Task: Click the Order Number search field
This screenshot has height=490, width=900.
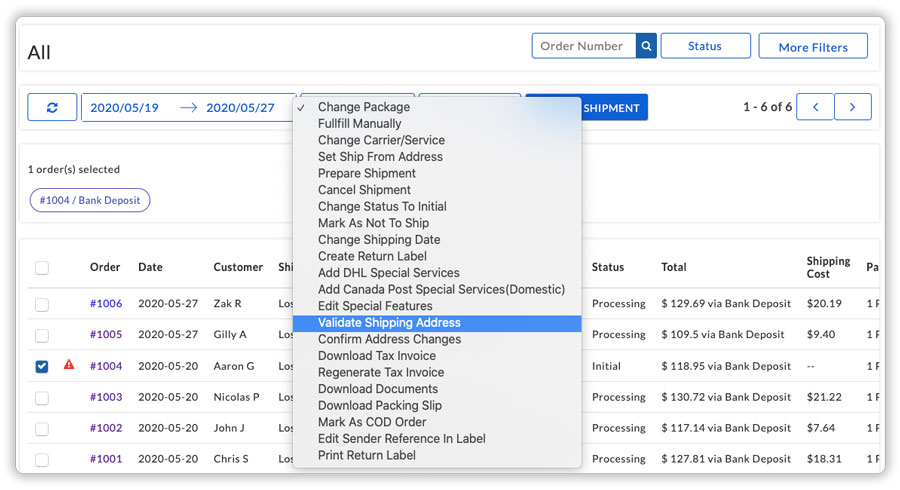Action: click(584, 46)
